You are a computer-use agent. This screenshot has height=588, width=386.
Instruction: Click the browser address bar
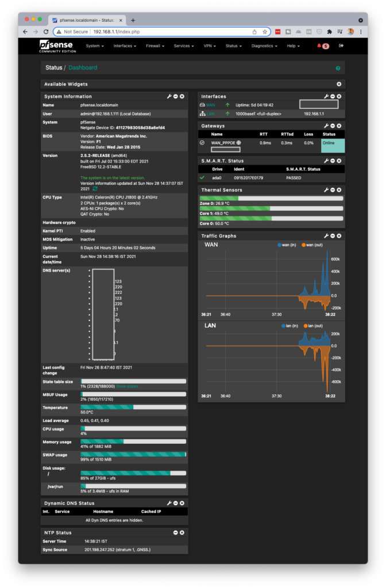coord(161,32)
